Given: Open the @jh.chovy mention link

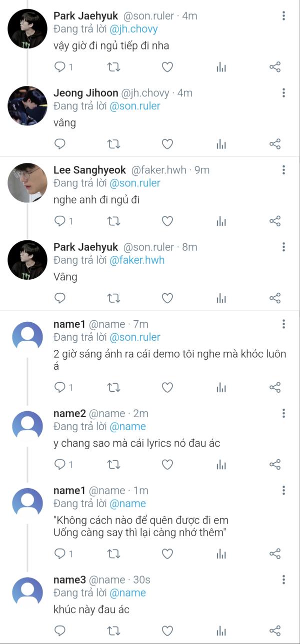Looking at the screenshot, I should 133,29.
